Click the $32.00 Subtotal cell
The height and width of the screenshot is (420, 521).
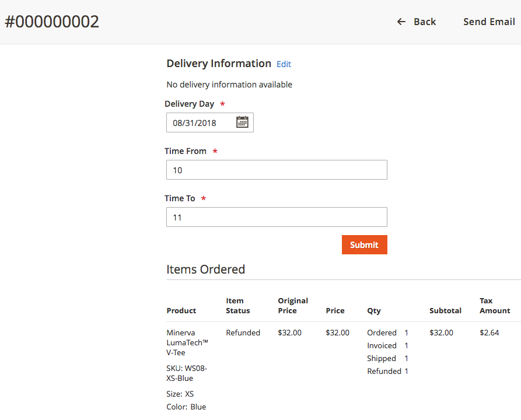[441, 332]
